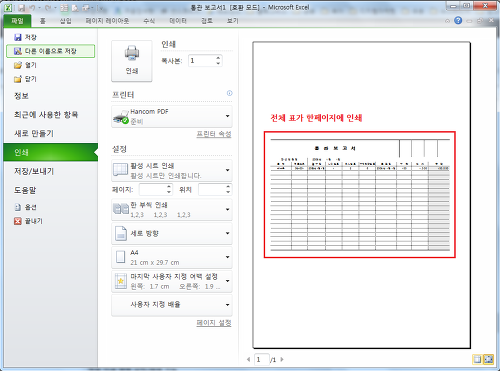Click the current page number field
The width and height of the screenshot is (500, 371).
pyautogui.click(x=262, y=359)
